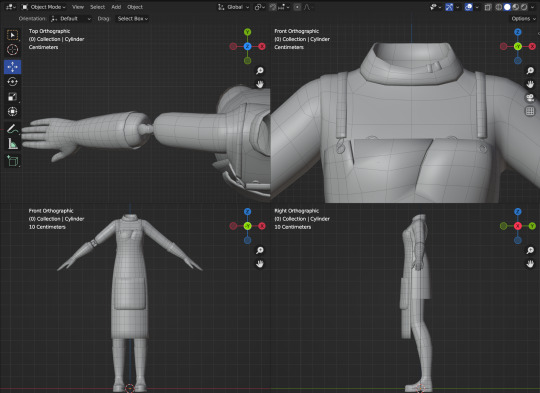Open object types visibility dropdown
Image resolution: width=540 pixels, height=393 pixels.
[435, 7]
